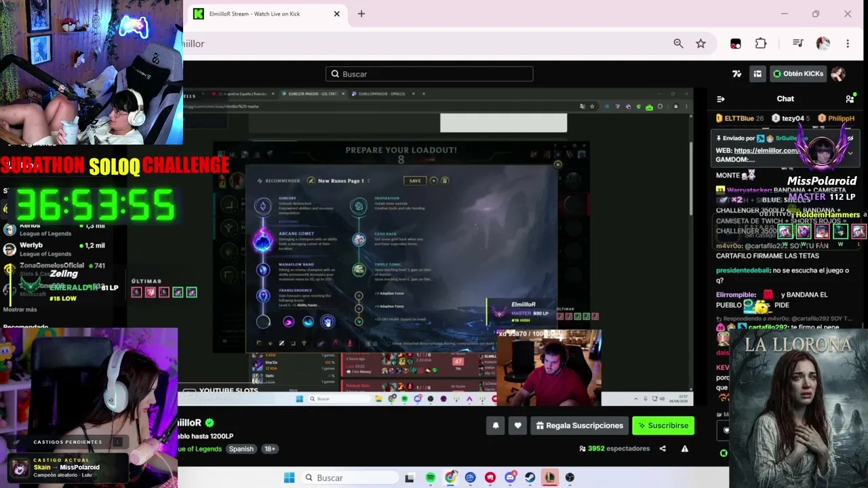
Task: Select the Transcendence rune in the stream
Action: pyautogui.click(x=263, y=296)
